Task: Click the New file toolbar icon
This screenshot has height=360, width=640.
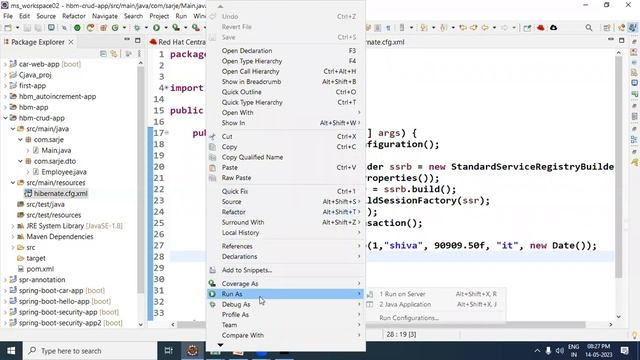Action: (8, 28)
